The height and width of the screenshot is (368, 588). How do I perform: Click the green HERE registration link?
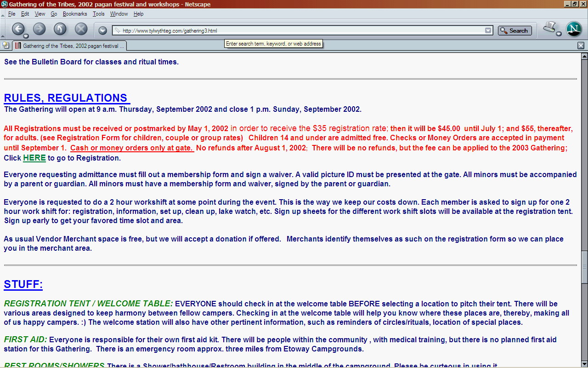point(34,158)
